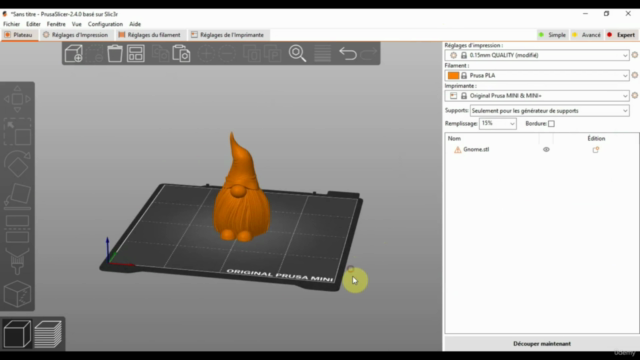Click gear icon beside printer preset
The width and height of the screenshot is (640, 360).
click(x=635, y=96)
